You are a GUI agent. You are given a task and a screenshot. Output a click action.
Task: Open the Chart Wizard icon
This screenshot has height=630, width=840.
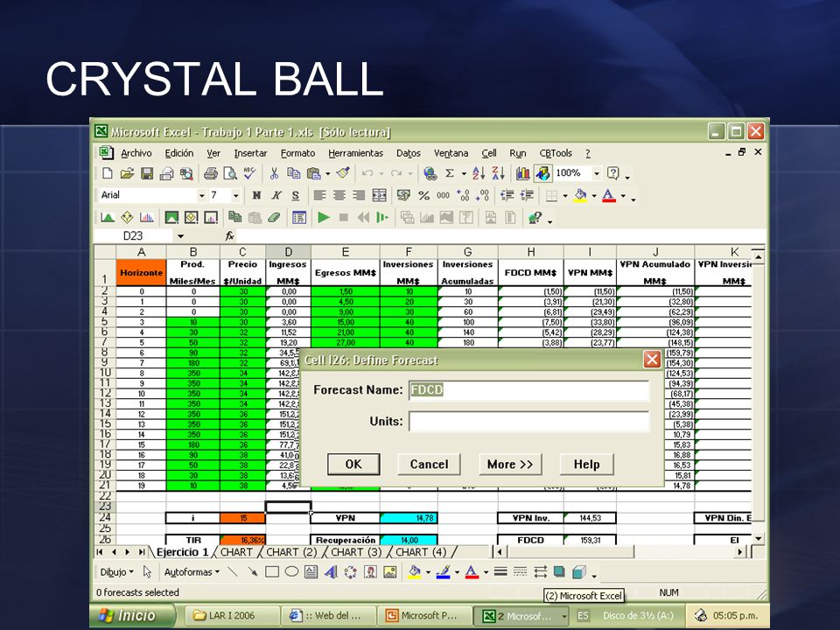(523, 173)
